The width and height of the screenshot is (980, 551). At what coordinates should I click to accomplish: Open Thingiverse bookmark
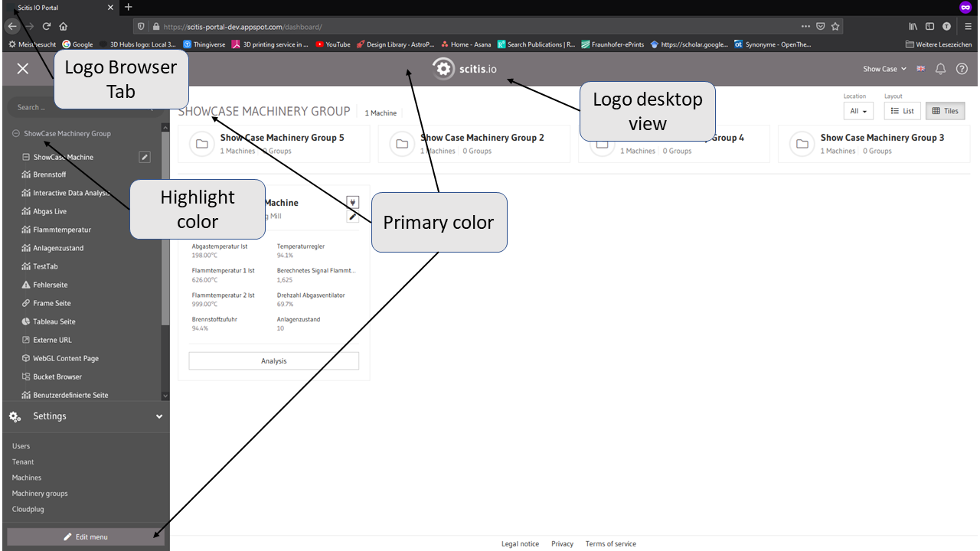[204, 44]
